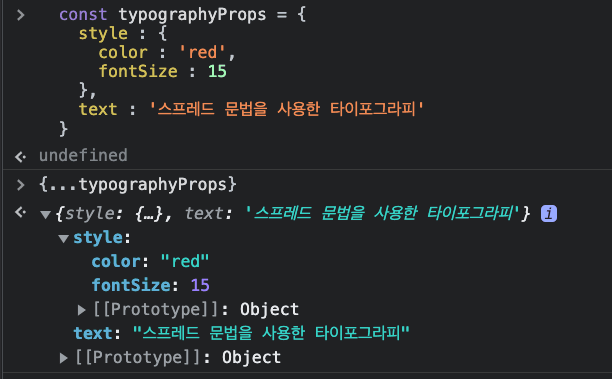Click the 'red' string literal in the input code
Viewport: 612px width, 379px height.
tap(203, 52)
